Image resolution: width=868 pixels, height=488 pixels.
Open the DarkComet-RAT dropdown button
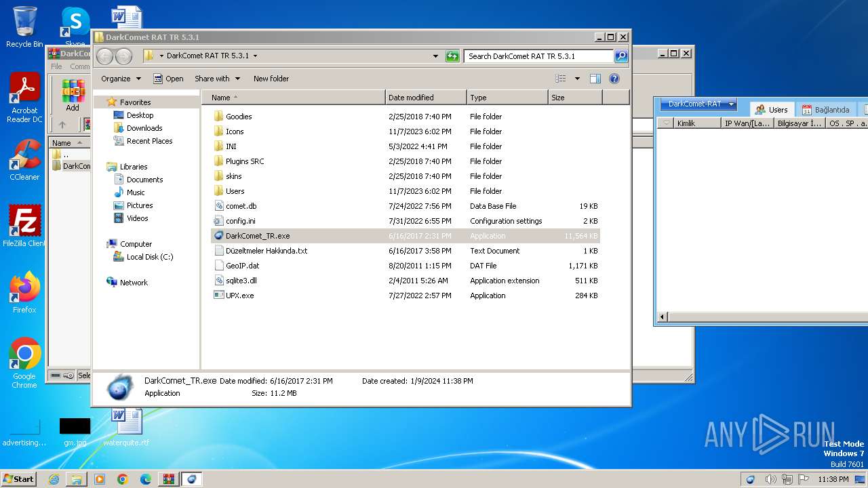698,104
